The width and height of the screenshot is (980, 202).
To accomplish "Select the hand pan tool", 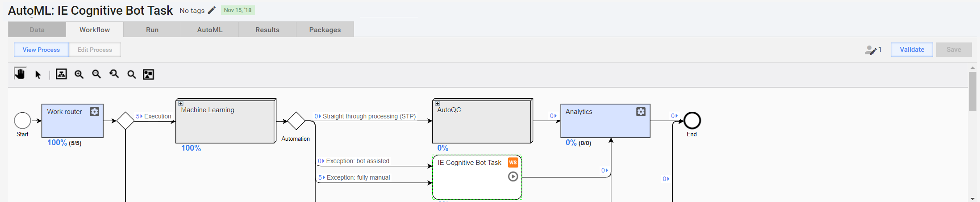I will [20, 74].
